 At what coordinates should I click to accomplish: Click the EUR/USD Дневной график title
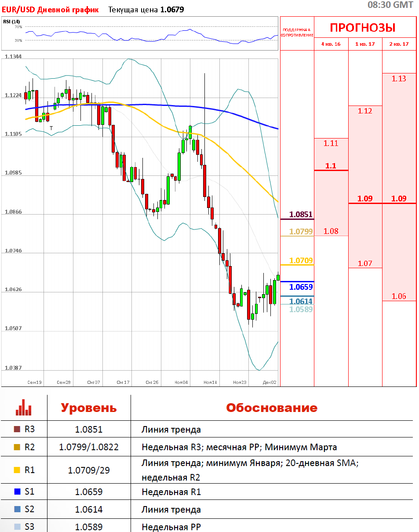click(x=50, y=10)
